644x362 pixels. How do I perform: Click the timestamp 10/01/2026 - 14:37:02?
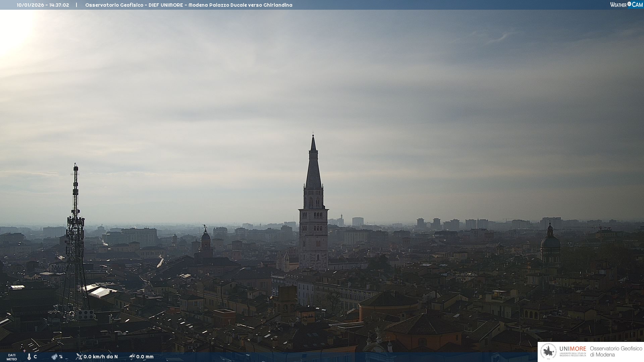43,5
